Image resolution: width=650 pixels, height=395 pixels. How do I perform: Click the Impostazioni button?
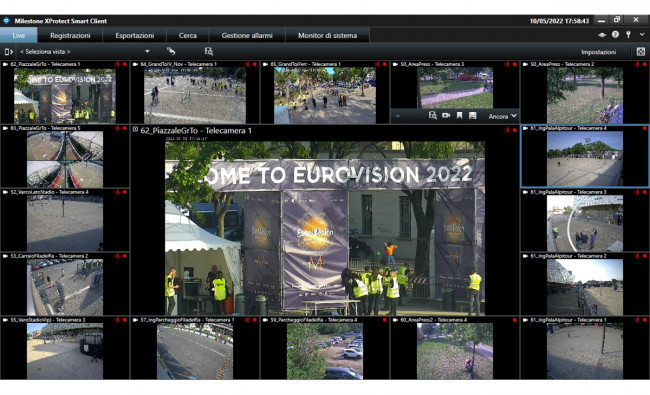598,52
